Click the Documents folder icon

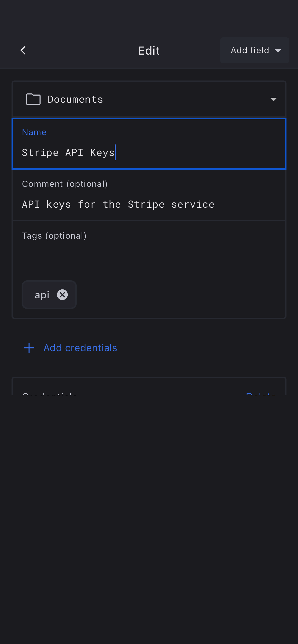coord(33,99)
